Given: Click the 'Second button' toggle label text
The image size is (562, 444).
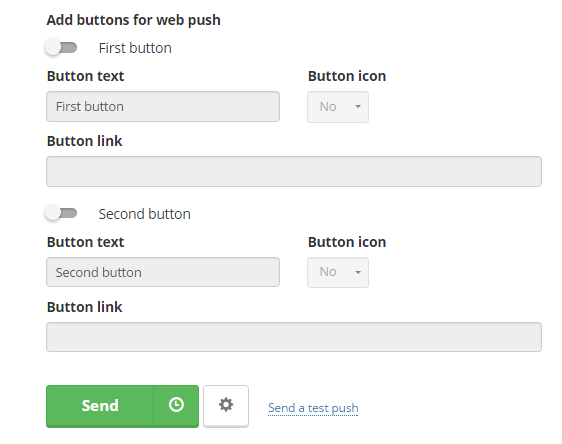Looking at the screenshot, I should (144, 214).
